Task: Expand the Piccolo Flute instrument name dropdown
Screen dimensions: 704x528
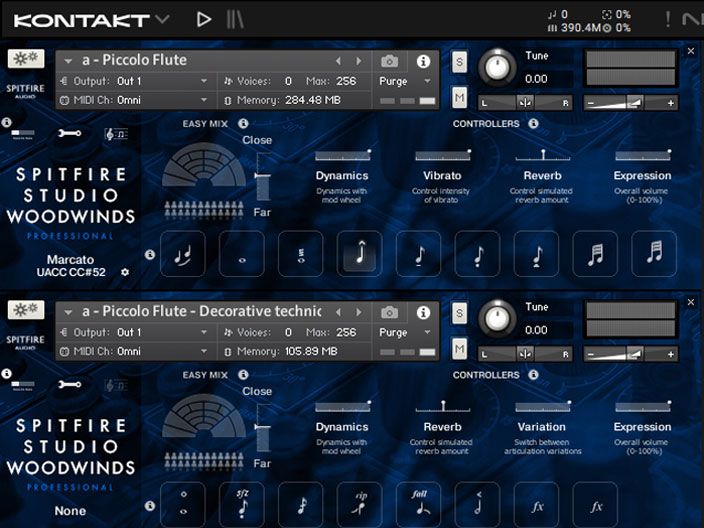Action: coord(68,61)
